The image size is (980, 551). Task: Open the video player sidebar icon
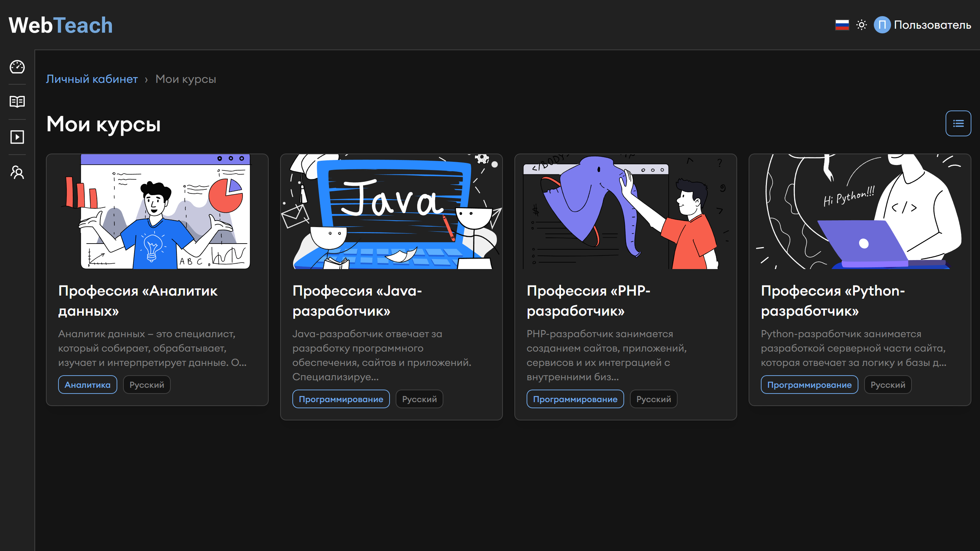17,137
